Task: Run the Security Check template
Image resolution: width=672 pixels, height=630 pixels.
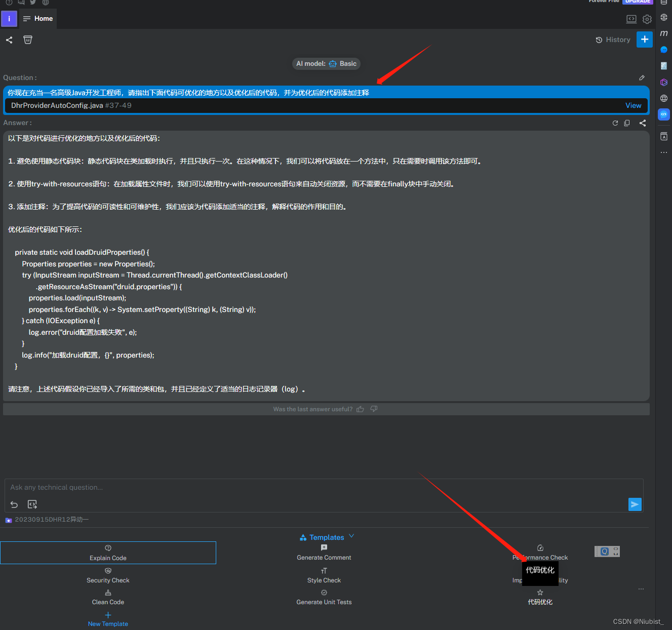Action: pos(108,575)
